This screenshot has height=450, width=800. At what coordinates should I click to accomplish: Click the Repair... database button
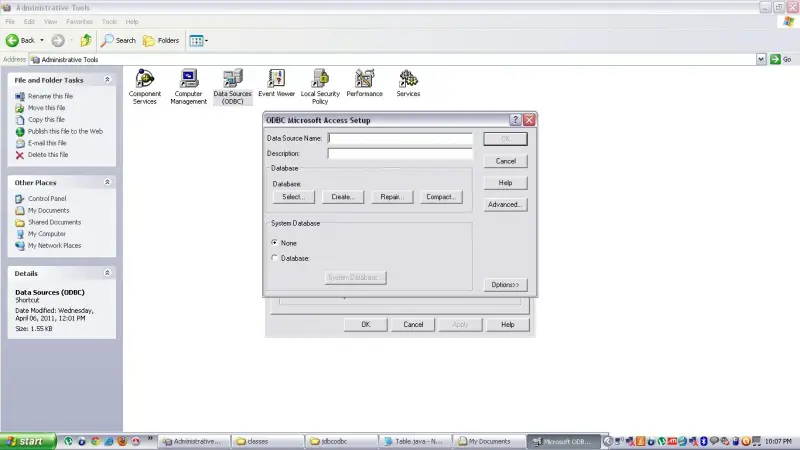(391, 197)
